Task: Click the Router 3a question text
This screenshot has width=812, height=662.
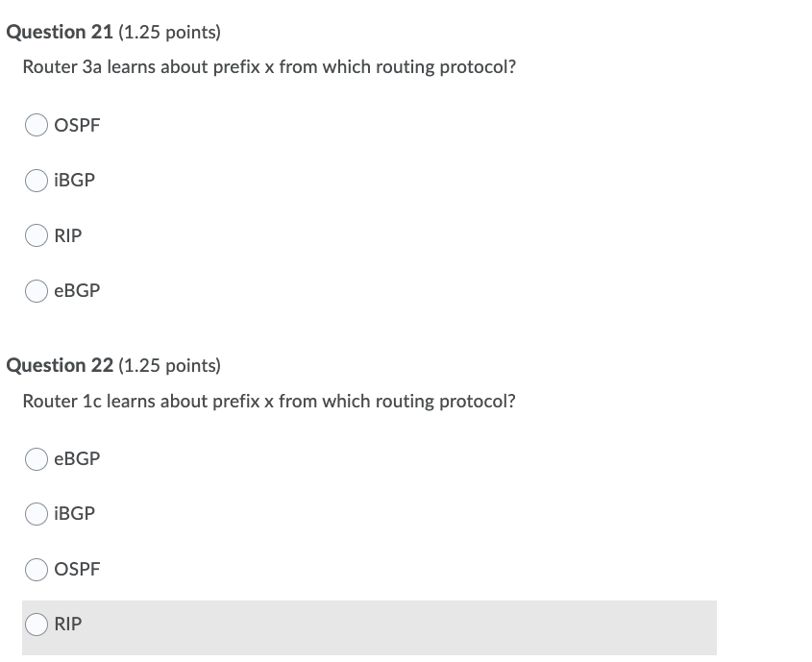Action: coord(267,66)
